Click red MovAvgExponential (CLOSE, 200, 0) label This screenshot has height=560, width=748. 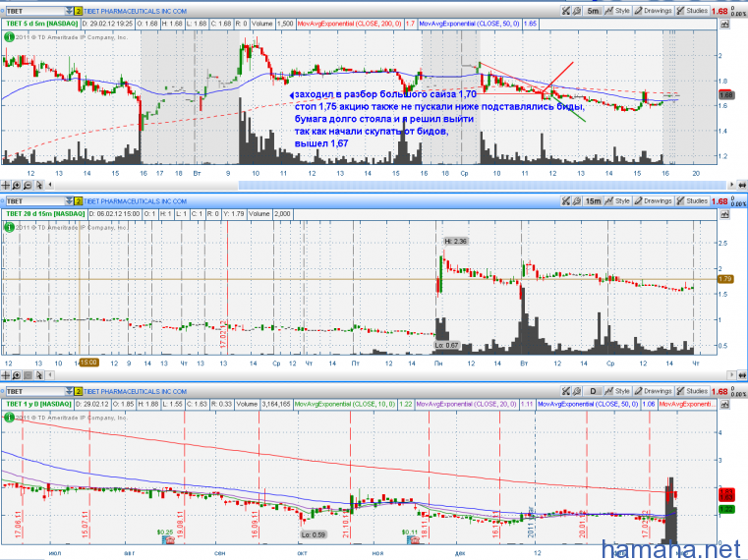349,24
